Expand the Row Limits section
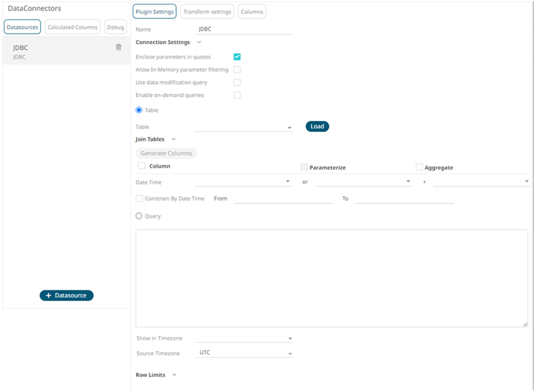The width and height of the screenshot is (535, 392). click(x=174, y=376)
